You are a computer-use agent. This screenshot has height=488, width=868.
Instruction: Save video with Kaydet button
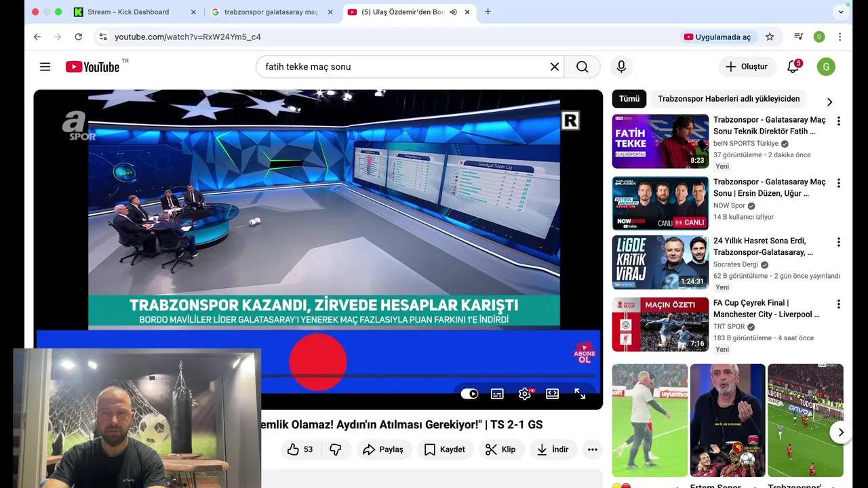click(445, 449)
